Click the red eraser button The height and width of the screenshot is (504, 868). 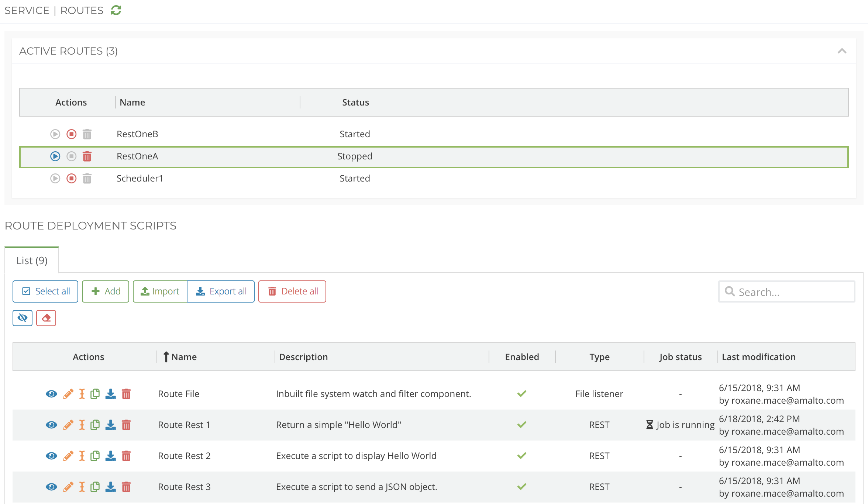(x=46, y=318)
